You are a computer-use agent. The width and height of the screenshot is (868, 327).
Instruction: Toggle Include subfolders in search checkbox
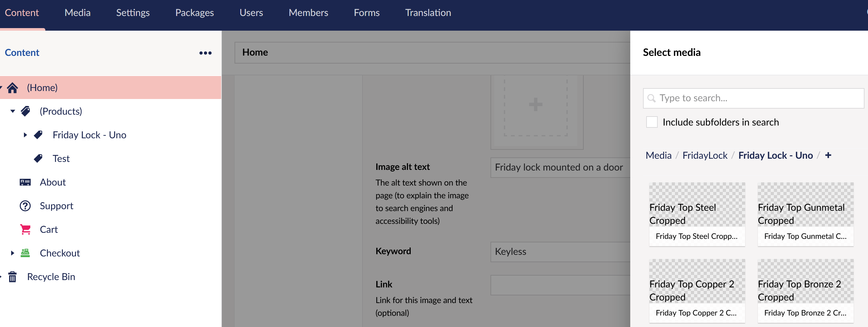point(651,122)
